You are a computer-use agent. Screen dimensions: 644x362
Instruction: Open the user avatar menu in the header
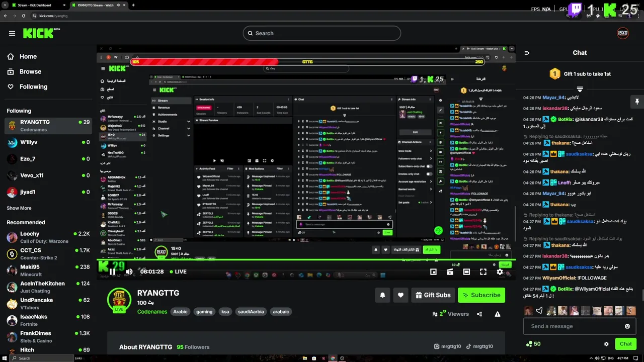tap(623, 33)
